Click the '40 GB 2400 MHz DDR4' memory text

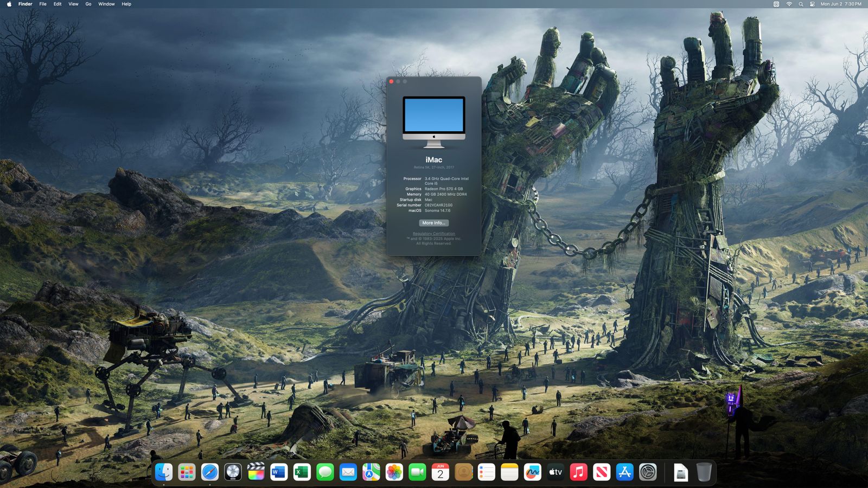(445, 194)
